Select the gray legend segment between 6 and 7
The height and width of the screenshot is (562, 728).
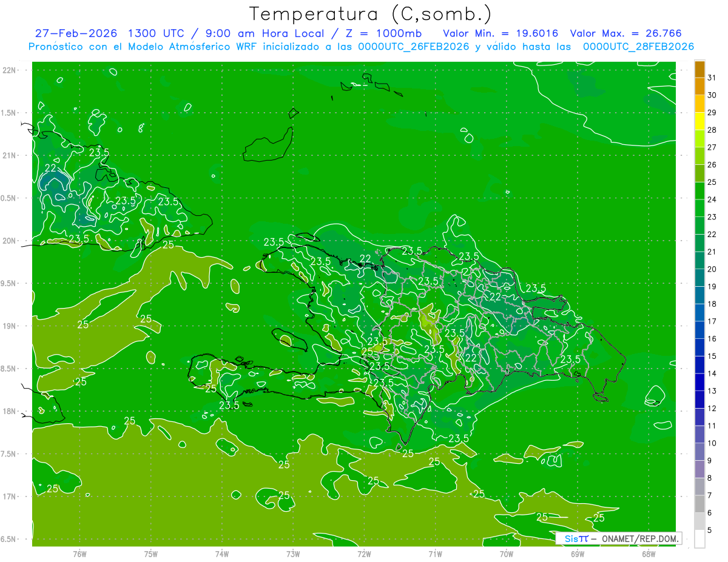tap(699, 504)
